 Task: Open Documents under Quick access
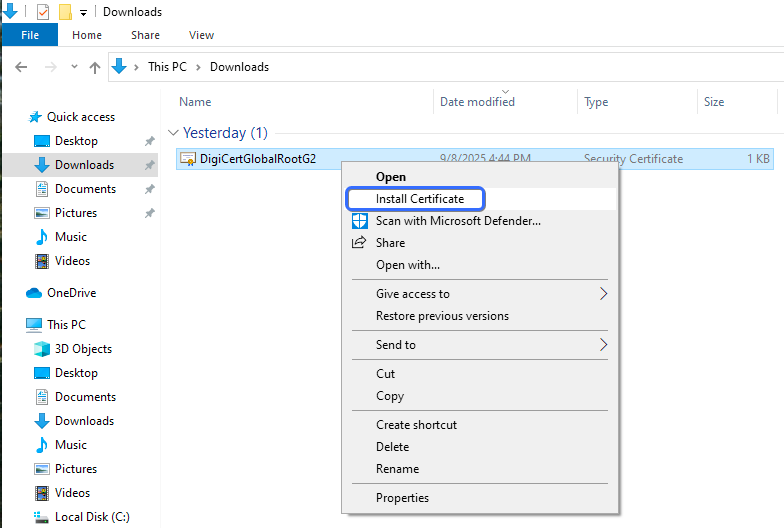pyautogui.click(x=85, y=189)
